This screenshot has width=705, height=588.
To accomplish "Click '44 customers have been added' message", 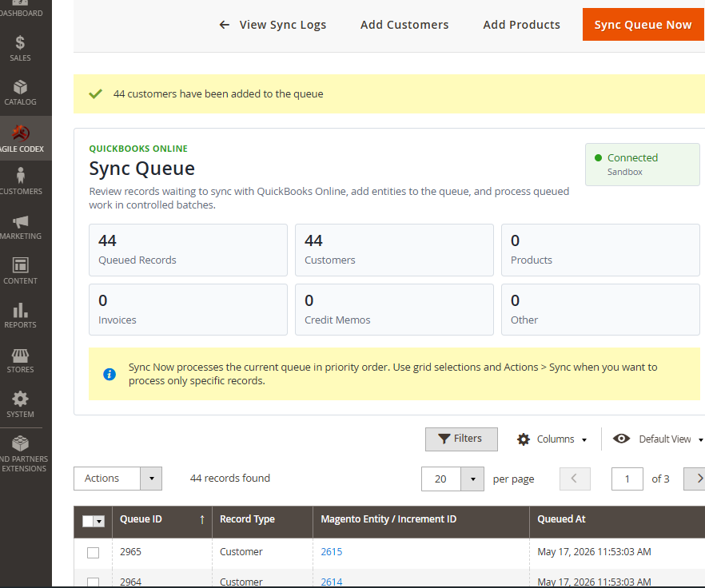I will tap(218, 94).
